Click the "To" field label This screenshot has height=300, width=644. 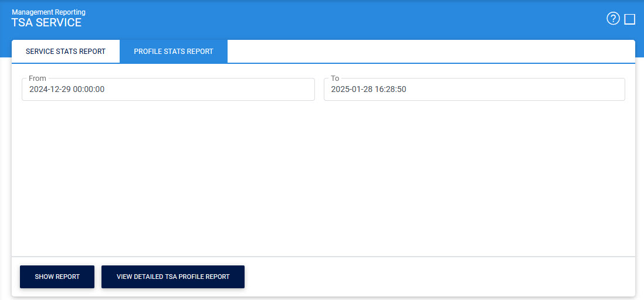pyautogui.click(x=335, y=78)
